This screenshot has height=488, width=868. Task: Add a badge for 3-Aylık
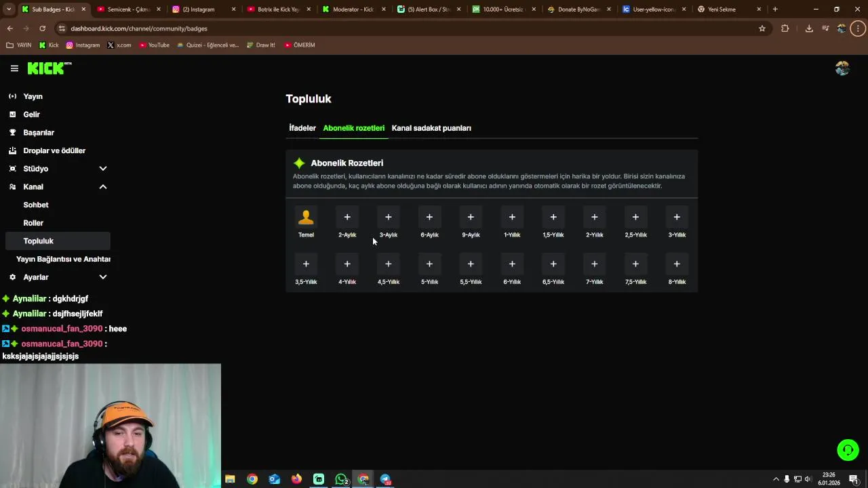tap(389, 217)
